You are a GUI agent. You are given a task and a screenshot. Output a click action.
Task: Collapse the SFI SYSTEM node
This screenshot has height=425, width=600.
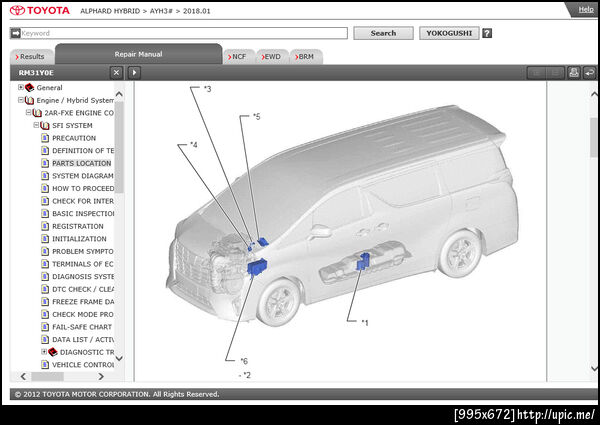36,125
